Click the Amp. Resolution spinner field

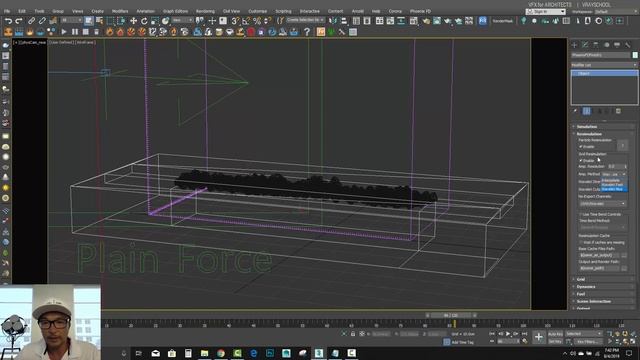[617, 167]
